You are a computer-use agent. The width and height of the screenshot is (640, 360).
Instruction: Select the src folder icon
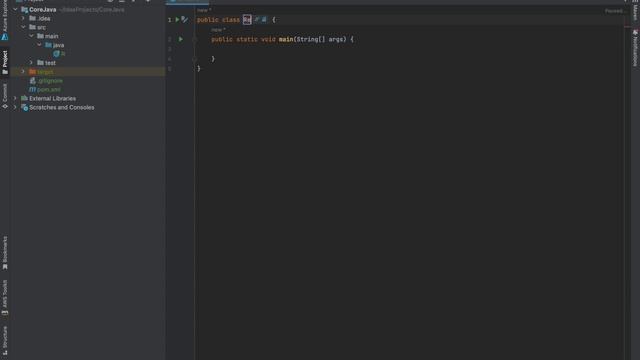32,27
